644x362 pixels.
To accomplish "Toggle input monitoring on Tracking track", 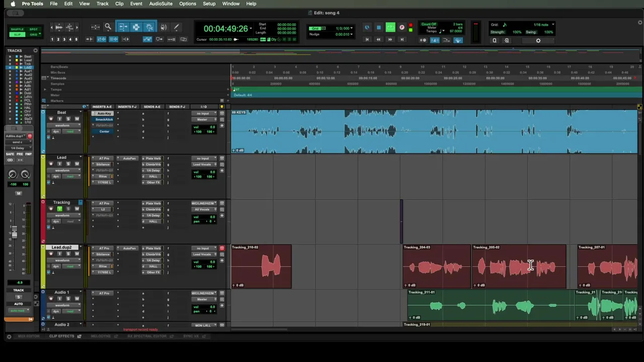I will (x=59, y=209).
